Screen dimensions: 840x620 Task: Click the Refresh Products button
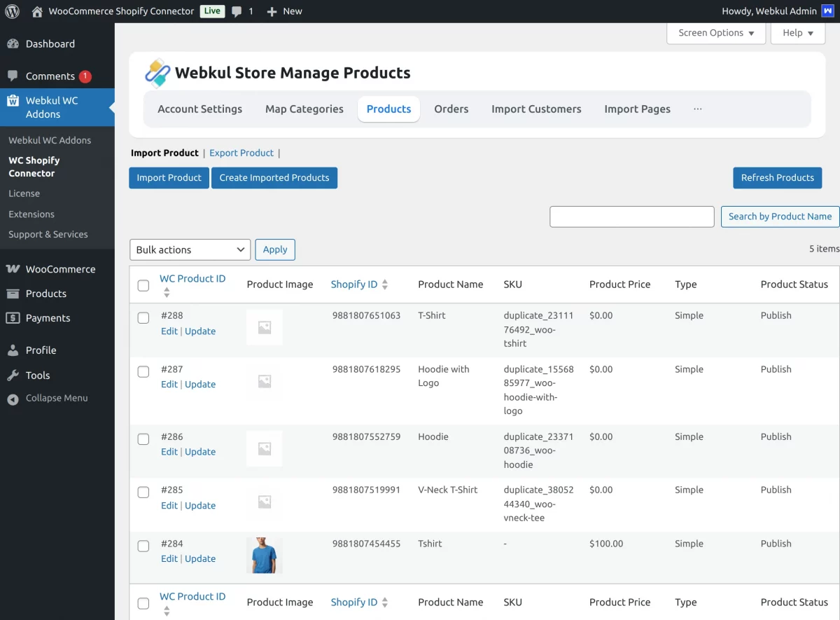(x=777, y=177)
